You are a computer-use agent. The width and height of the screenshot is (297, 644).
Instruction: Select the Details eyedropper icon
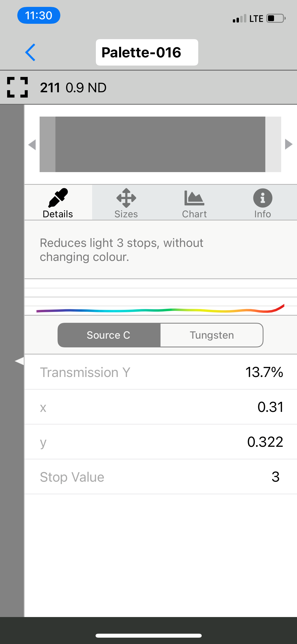coord(58,197)
